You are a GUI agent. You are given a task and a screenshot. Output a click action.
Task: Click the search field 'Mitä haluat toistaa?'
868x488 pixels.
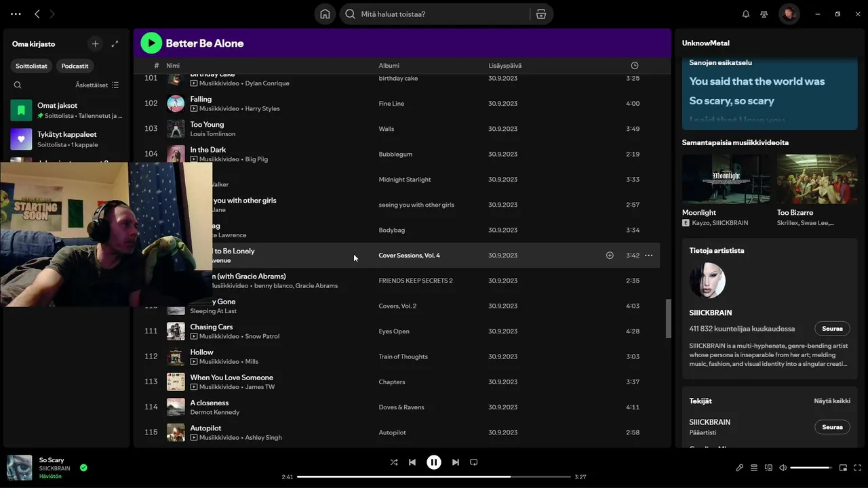pos(434,14)
